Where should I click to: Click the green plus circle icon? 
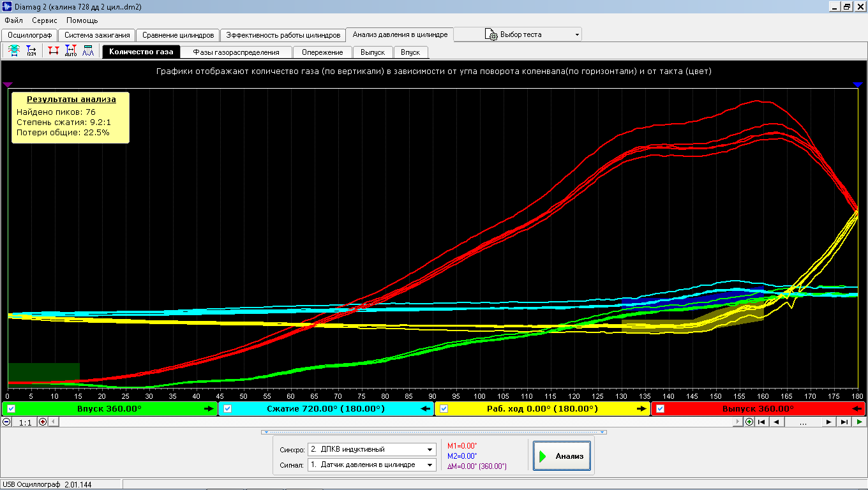[x=750, y=422]
